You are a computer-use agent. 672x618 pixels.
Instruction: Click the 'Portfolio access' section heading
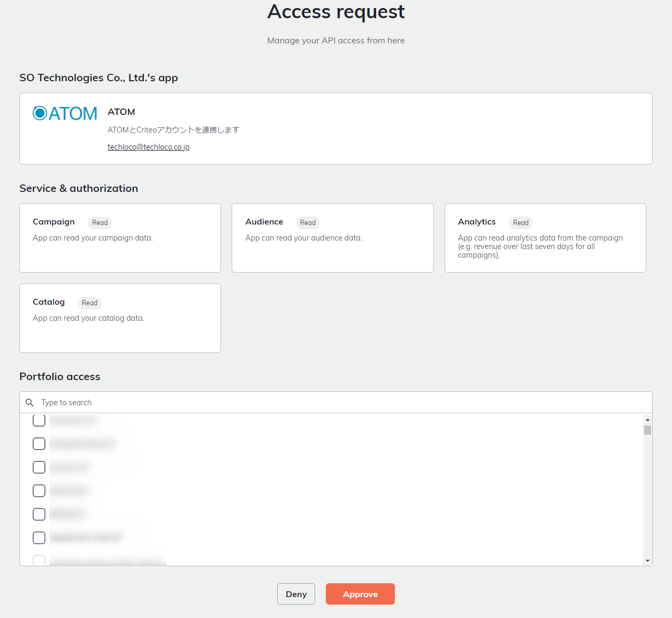tap(60, 376)
